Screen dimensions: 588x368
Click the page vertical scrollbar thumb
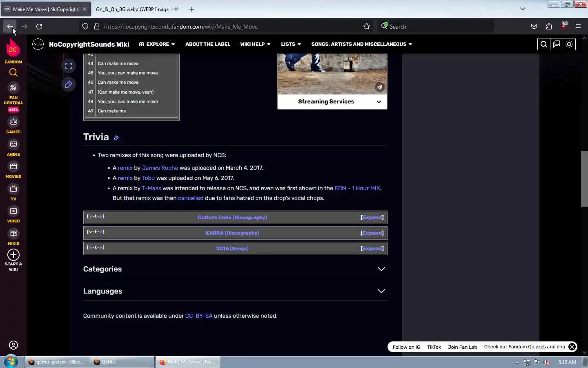[584, 179]
